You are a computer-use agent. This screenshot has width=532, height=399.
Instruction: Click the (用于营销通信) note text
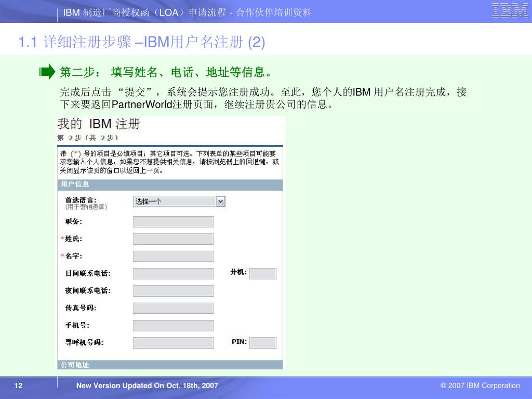click(x=86, y=207)
